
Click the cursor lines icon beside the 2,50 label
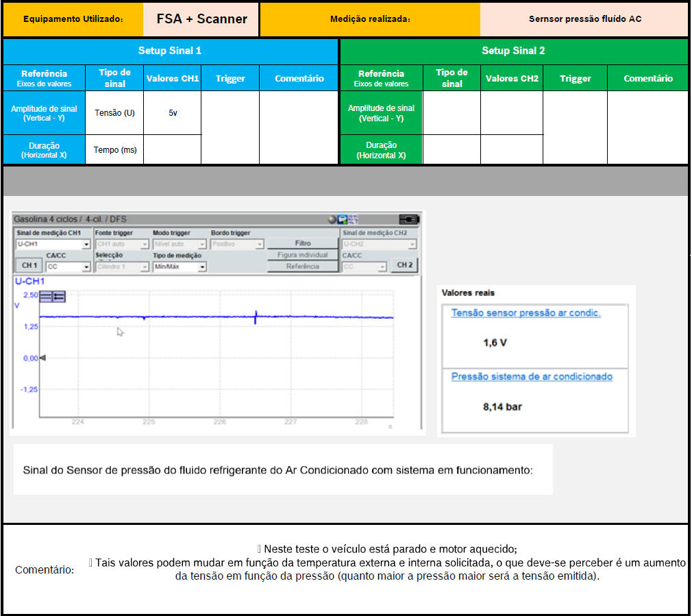click(x=59, y=296)
